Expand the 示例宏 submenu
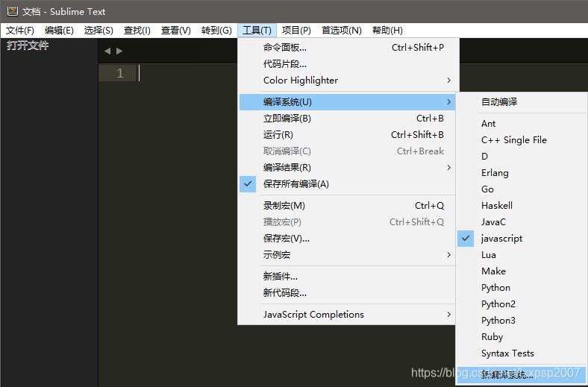The width and height of the screenshot is (588, 387). 347,255
